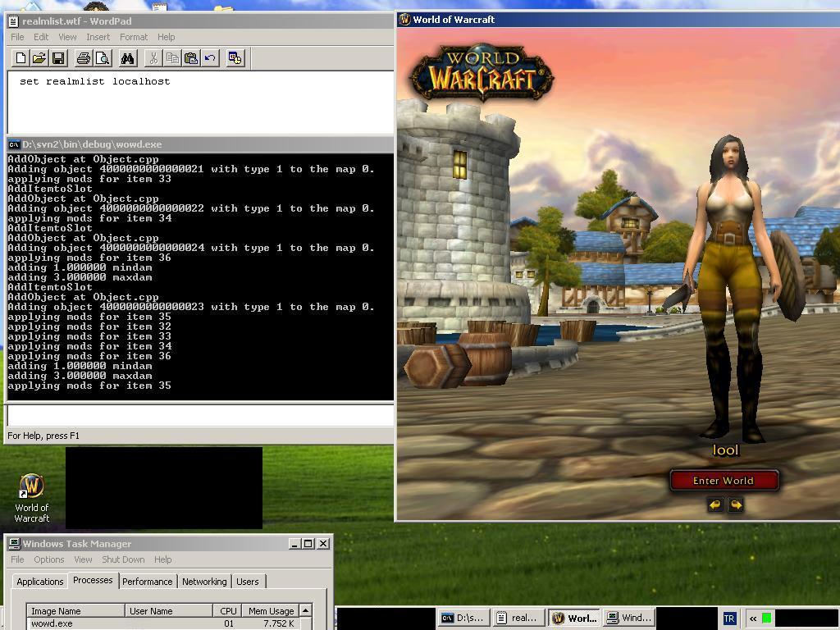Open the WordPad Help menu
Image resolution: width=840 pixels, height=630 pixels.
166,37
